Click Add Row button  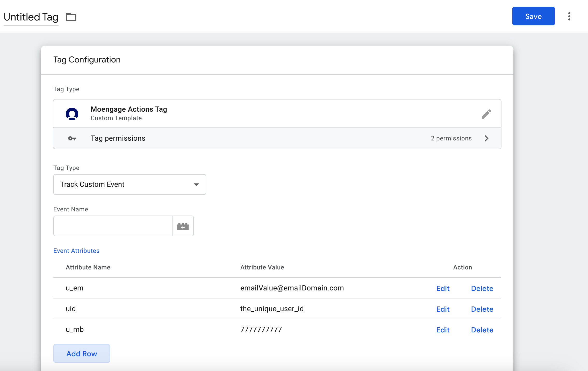(82, 353)
